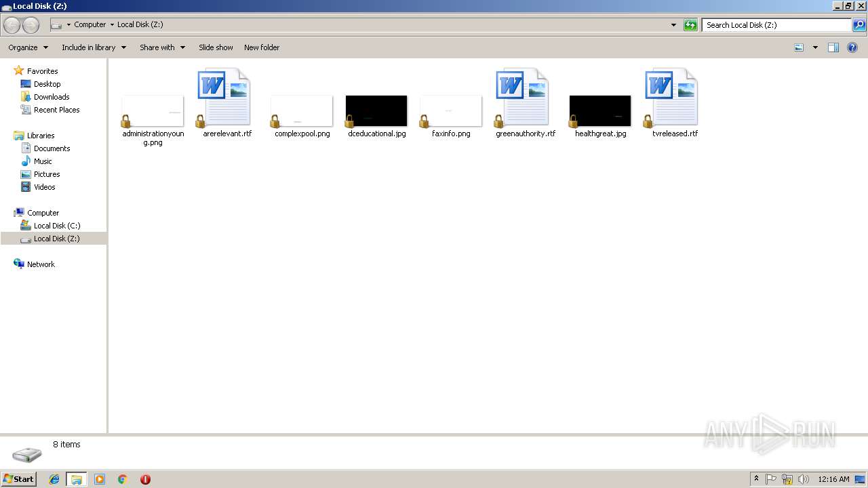Open the Organize menu

[x=28, y=47]
